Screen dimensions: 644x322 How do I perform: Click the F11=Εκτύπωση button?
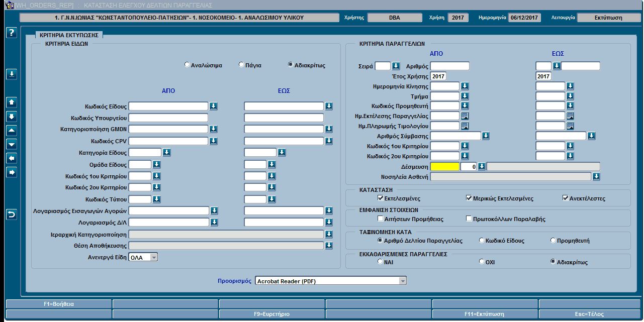[x=485, y=314]
